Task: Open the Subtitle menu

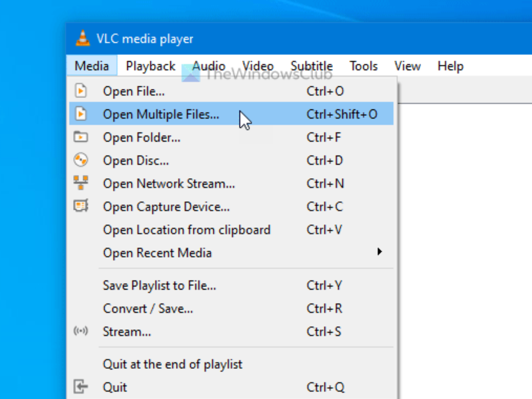Action: click(311, 66)
